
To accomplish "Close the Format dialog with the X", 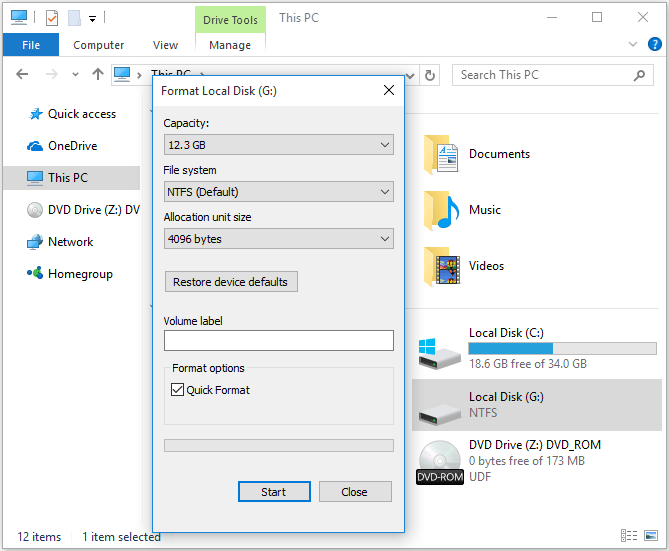I will [389, 90].
